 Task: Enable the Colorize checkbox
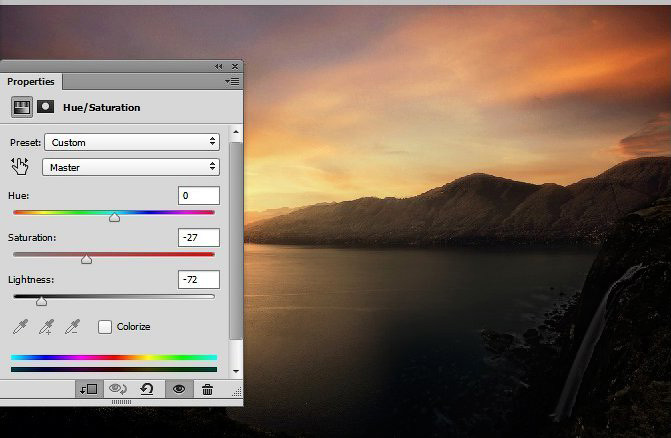coord(104,327)
